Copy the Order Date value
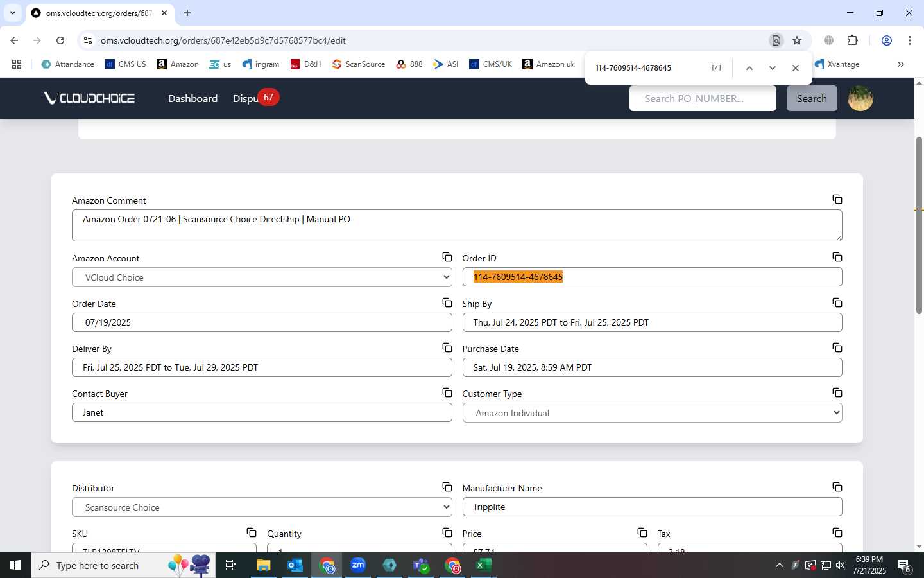924x578 pixels. click(447, 302)
